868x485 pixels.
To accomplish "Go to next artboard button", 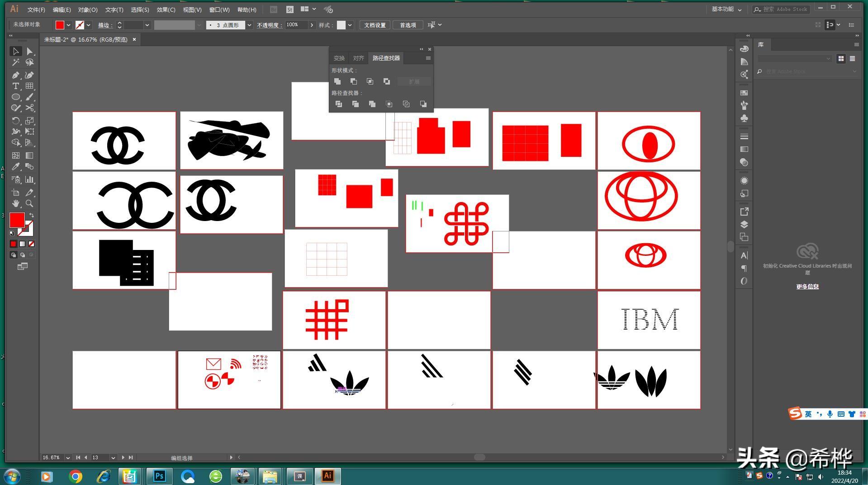I will pyautogui.click(x=123, y=457).
